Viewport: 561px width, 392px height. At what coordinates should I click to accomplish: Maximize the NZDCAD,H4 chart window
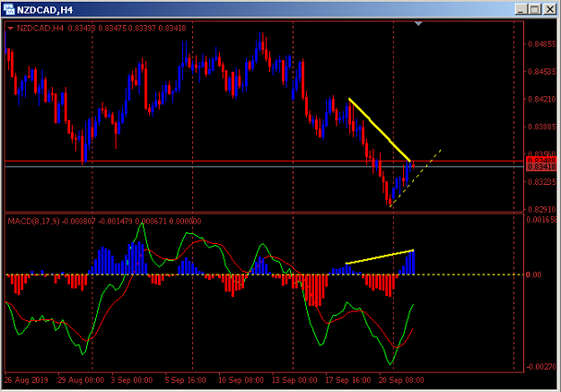535,9
